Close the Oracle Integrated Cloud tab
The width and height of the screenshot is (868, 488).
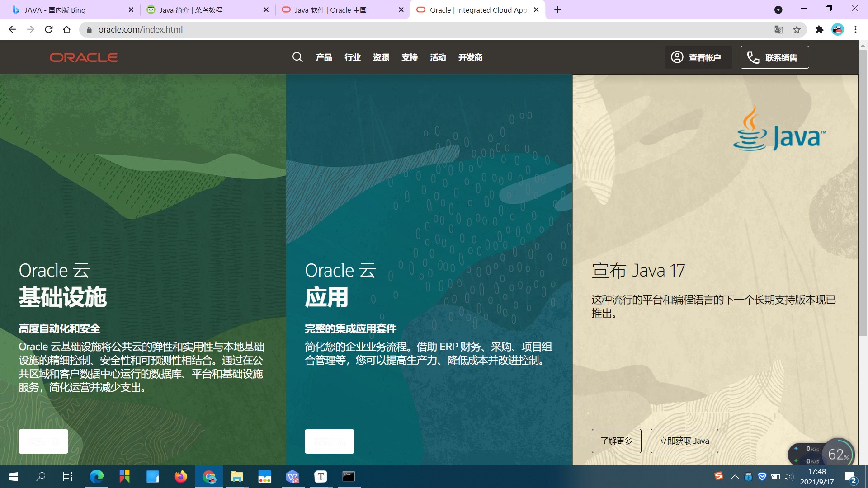[x=536, y=9]
